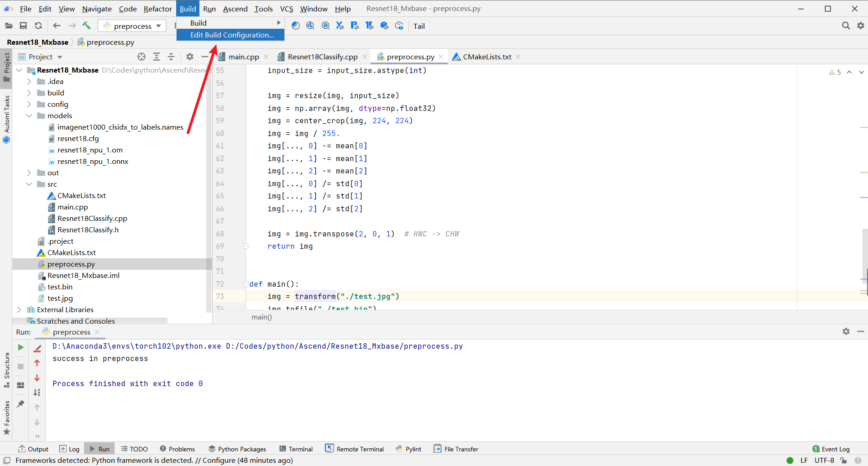Click the Synchronize/Reload toolbar icon

(x=38, y=26)
